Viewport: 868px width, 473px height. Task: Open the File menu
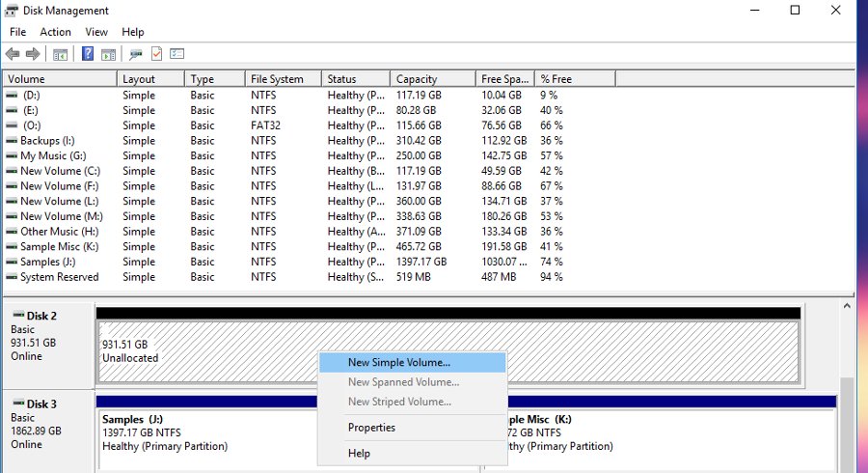[x=17, y=32]
